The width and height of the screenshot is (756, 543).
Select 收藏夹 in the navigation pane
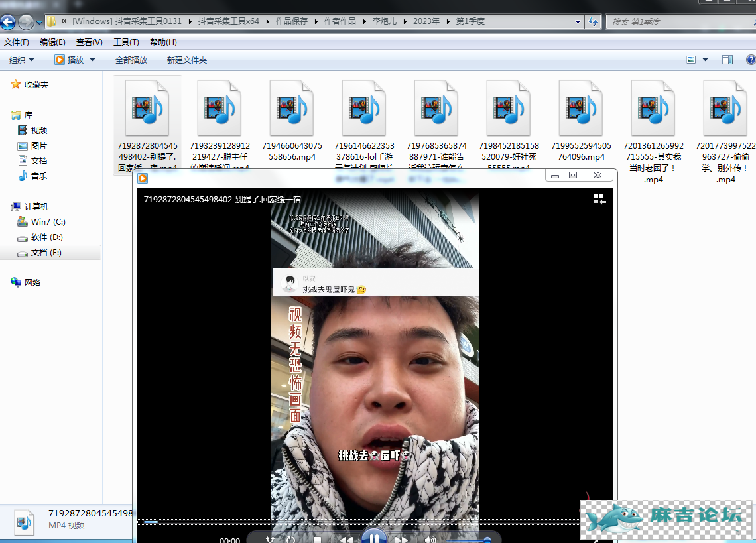(x=30, y=84)
